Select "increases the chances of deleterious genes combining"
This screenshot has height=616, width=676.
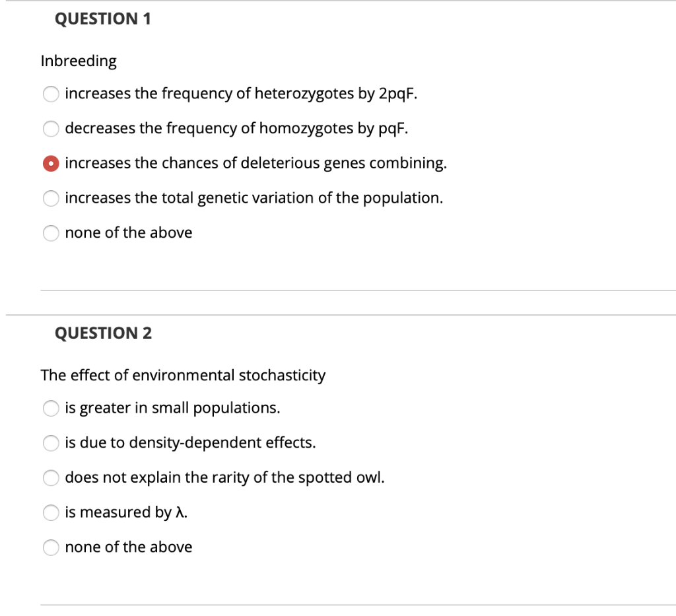(51, 163)
